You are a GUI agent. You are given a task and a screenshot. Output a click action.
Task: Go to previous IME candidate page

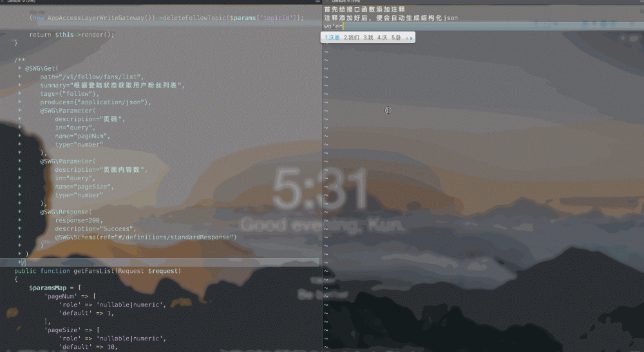tap(407, 38)
